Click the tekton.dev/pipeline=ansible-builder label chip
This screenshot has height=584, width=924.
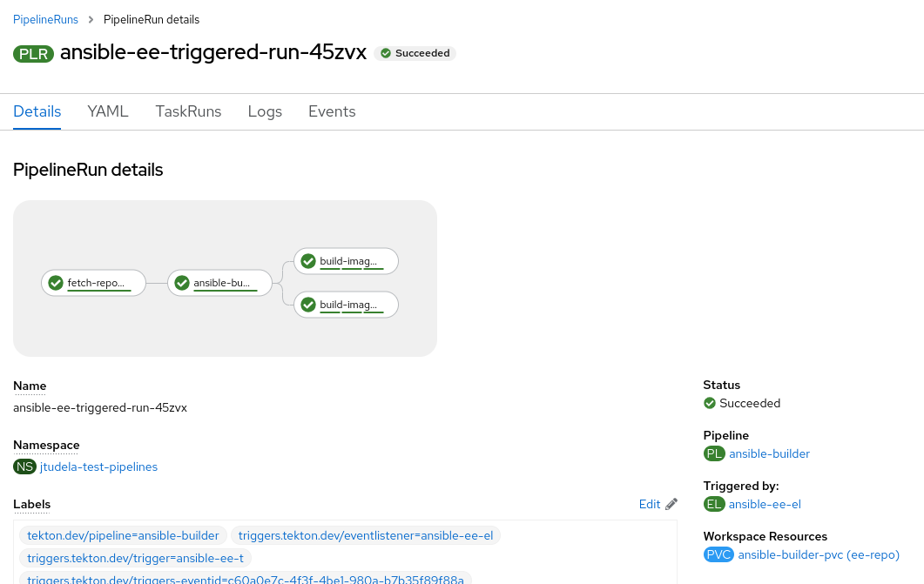point(125,535)
